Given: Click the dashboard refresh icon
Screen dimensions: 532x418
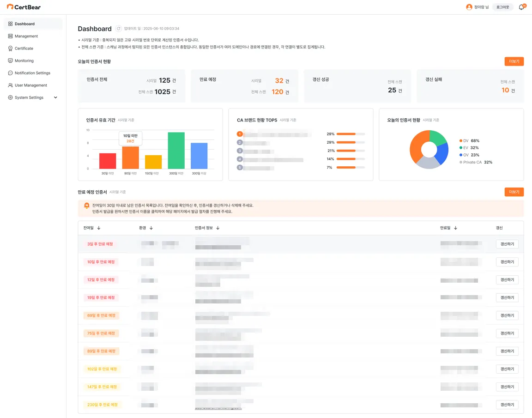Looking at the screenshot, I should click(x=118, y=29).
